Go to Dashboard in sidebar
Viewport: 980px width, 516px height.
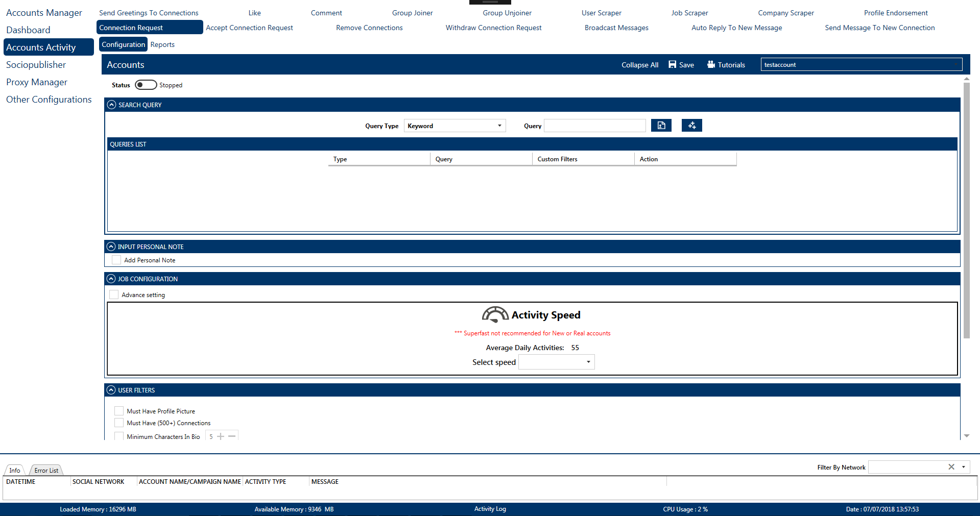28,30
